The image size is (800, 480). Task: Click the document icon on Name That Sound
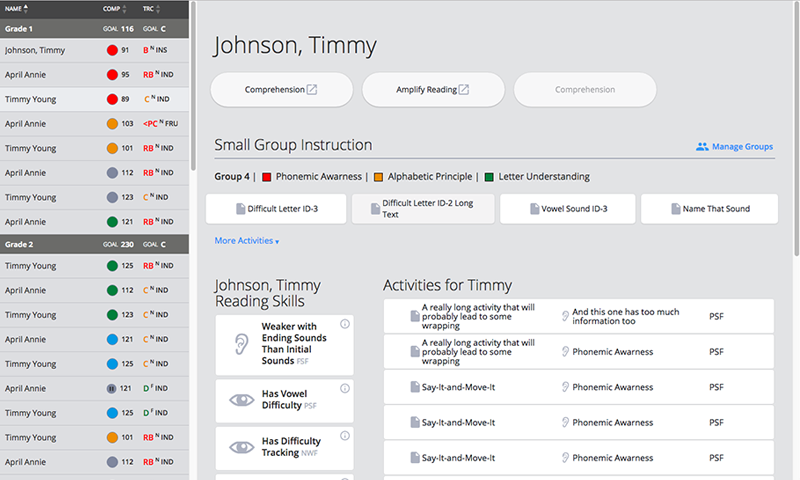(x=676, y=209)
